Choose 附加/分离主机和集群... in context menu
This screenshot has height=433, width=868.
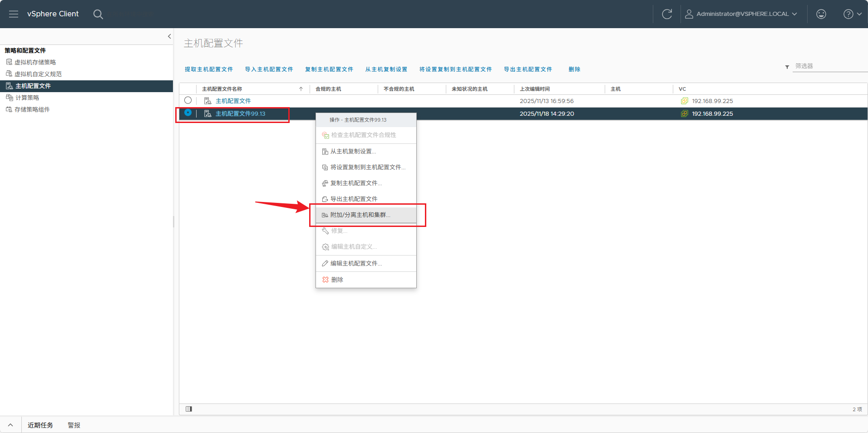[366, 215]
